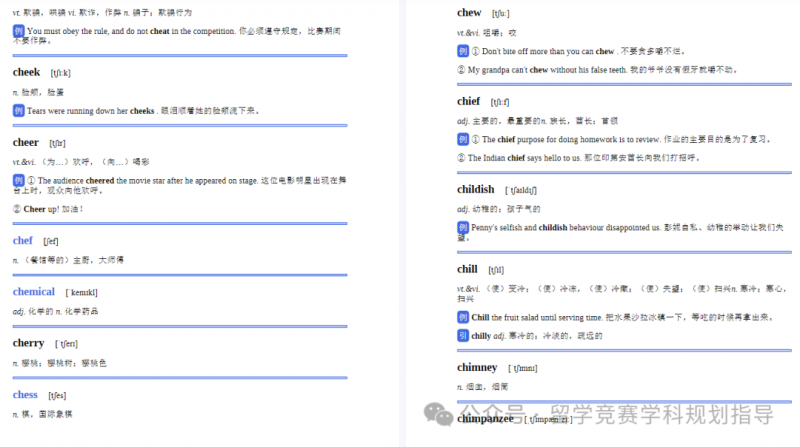This screenshot has height=447, width=800.
Task: Select the headword 'cherry'
Action: pyautogui.click(x=29, y=343)
